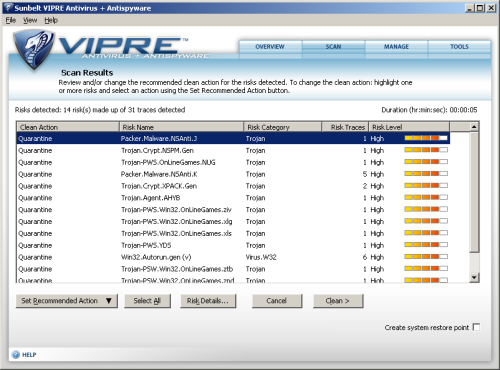The width and height of the screenshot is (500, 370).
Task: Sort by Risk Level column header
Action: [x=409, y=127]
